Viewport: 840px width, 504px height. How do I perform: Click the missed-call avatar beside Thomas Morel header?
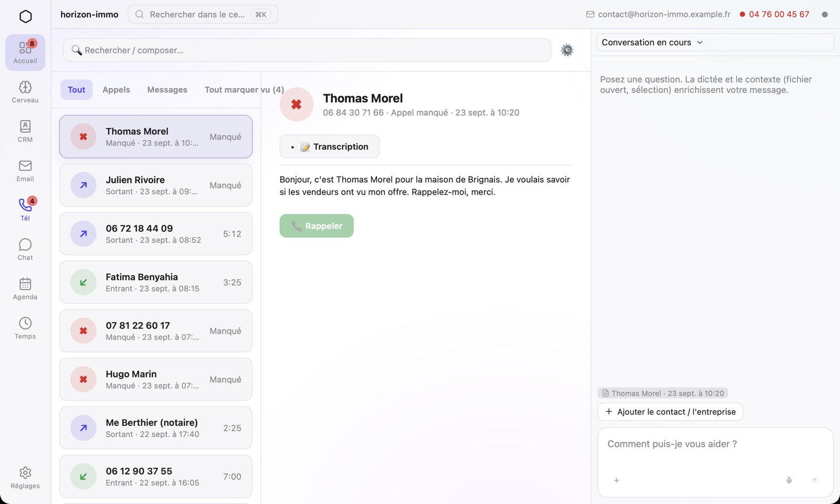coord(297,104)
